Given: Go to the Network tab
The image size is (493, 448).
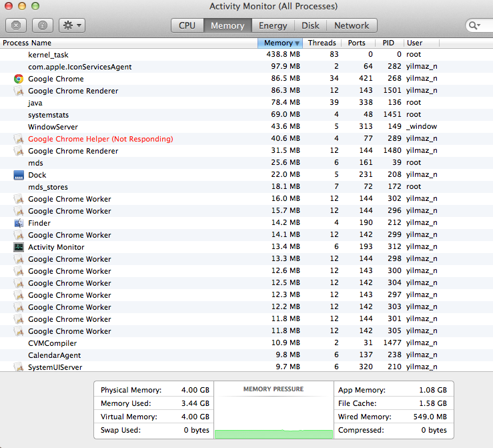Looking at the screenshot, I should click(x=352, y=25).
